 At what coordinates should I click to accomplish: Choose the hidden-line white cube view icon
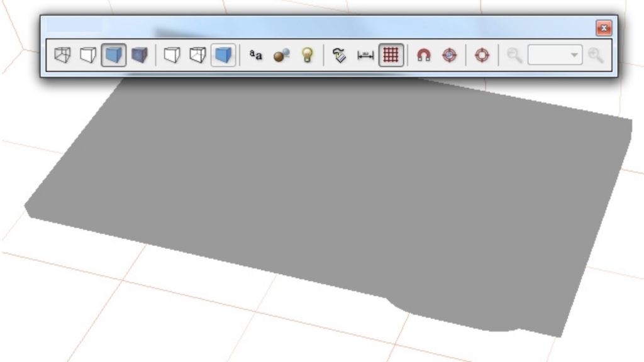click(x=88, y=55)
